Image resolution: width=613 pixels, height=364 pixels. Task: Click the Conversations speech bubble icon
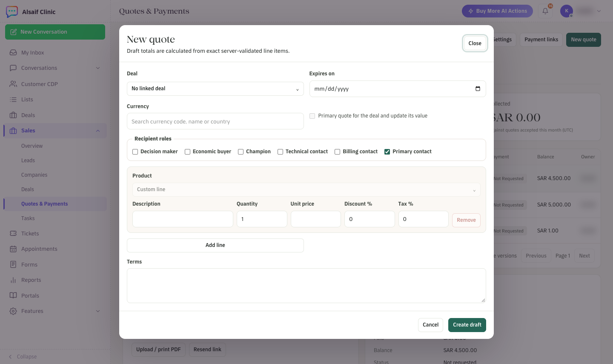(x=13, y=68)
